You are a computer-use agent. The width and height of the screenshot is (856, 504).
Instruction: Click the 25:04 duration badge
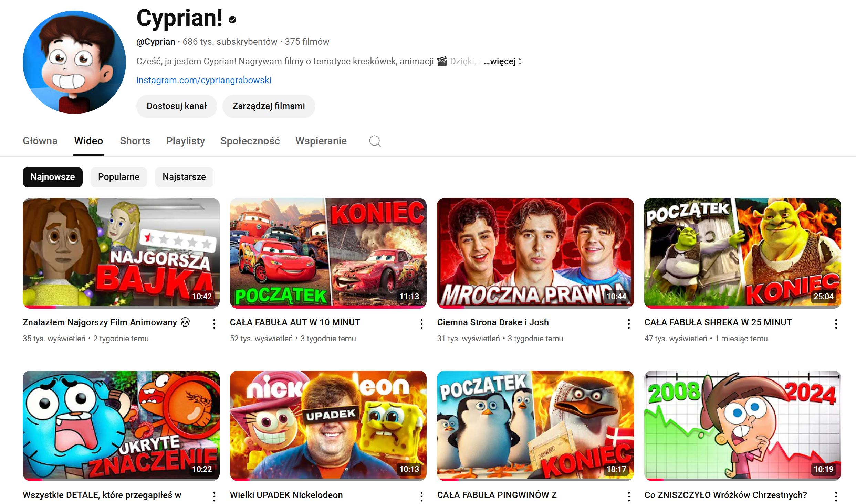coord(824,297)
